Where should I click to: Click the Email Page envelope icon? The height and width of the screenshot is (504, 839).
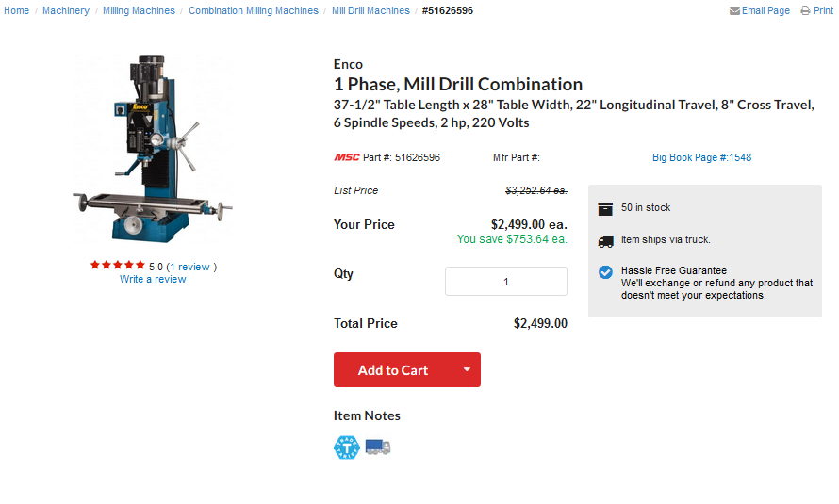[734, 10]
